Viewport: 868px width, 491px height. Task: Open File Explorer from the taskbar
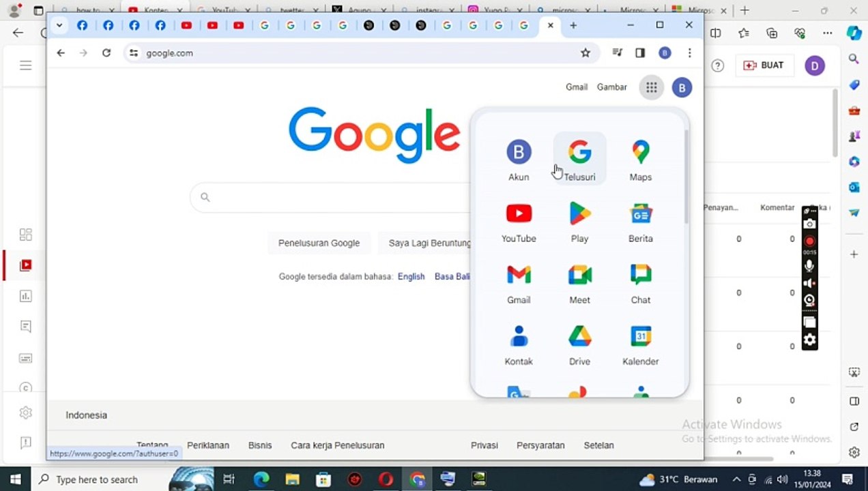pyautogui.click(x=291, y=479)
